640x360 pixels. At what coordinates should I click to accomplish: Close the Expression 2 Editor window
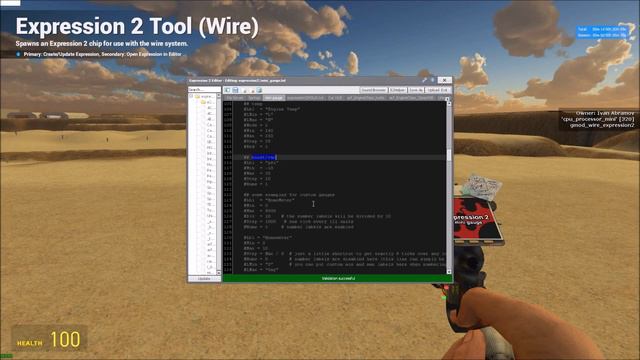coord(444,80)
